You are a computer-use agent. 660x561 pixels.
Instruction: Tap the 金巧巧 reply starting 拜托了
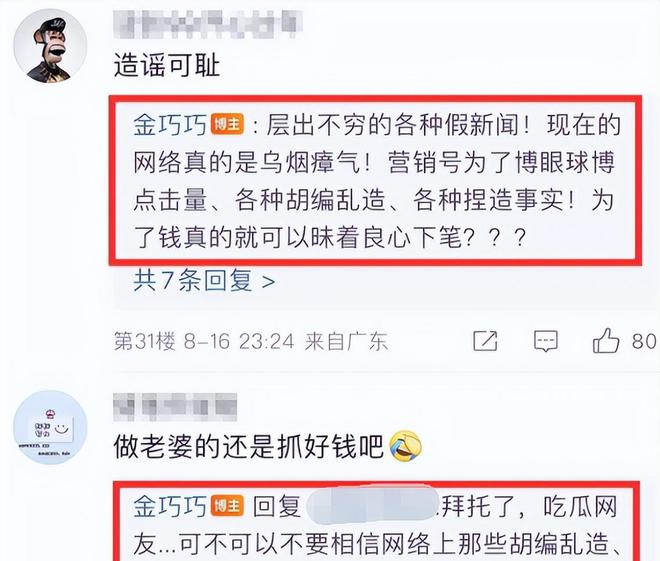(x=377, y=522)
